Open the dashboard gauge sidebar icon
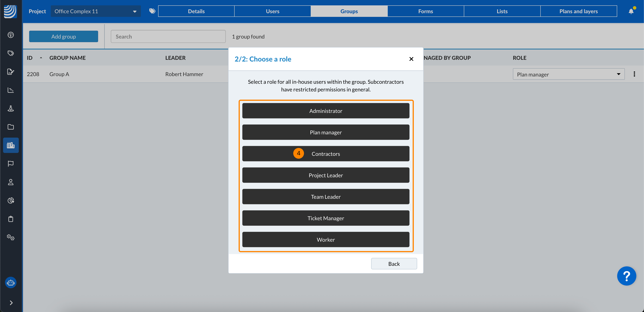Viewport: 644px width, 312px height. click(11, 35)
